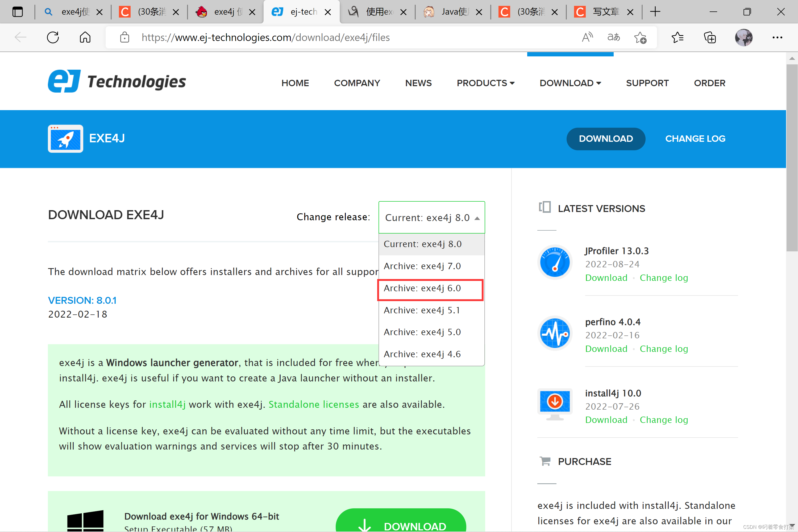Go back to the previous page
Screen dimensions: 798x532
pos(21,37)
